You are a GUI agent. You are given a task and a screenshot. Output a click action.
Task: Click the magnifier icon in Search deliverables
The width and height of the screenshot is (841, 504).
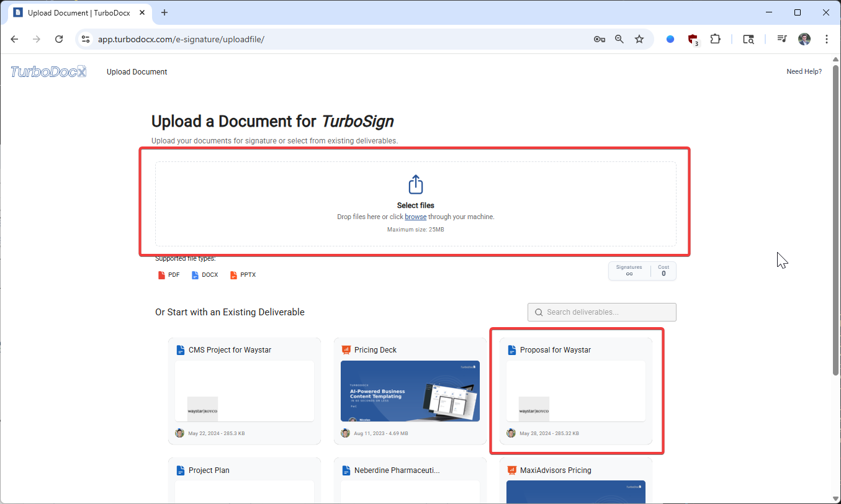[x=537, y=312]
